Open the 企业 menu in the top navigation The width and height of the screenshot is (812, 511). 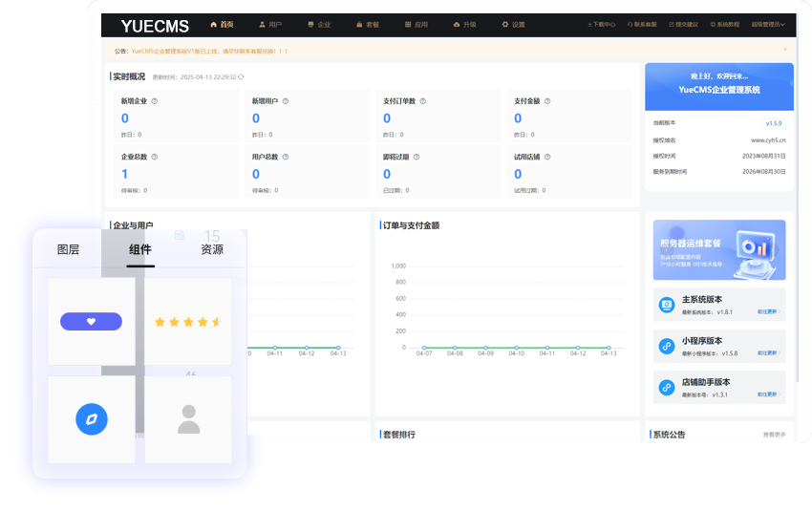click(x=318, y=25)
